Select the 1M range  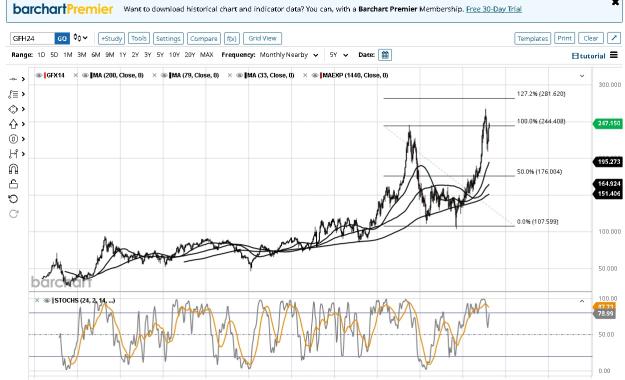[x=68, y=55]
